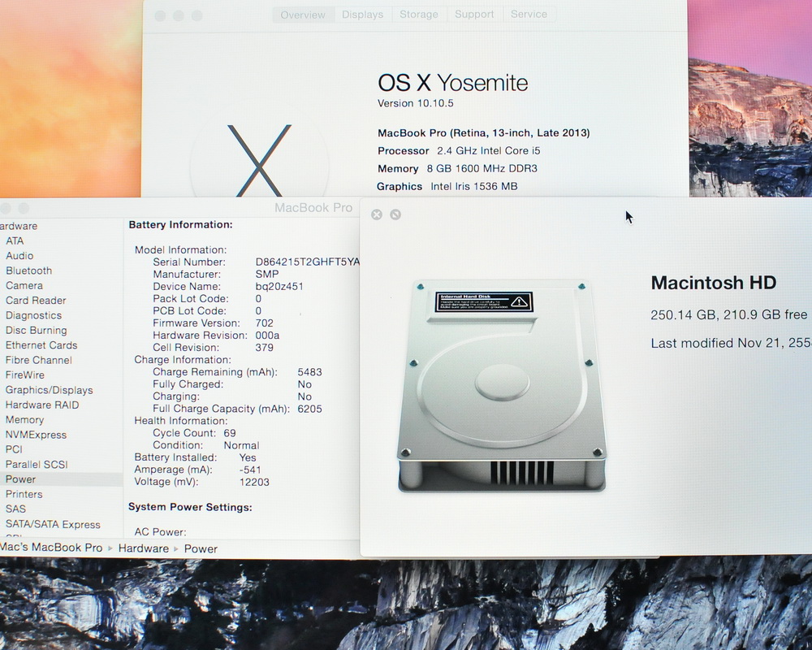The height and width of the screenshot is (650, 812).
Task: Click the Processor 2.4 GHz Intel Core i5 line
Action: pos(459,151)
